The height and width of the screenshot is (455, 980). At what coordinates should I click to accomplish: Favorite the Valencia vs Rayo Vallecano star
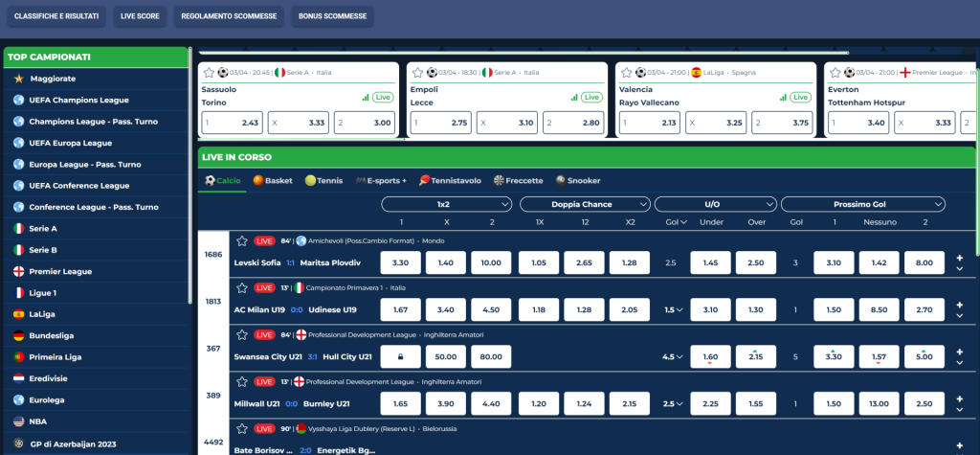pos(626,73)
